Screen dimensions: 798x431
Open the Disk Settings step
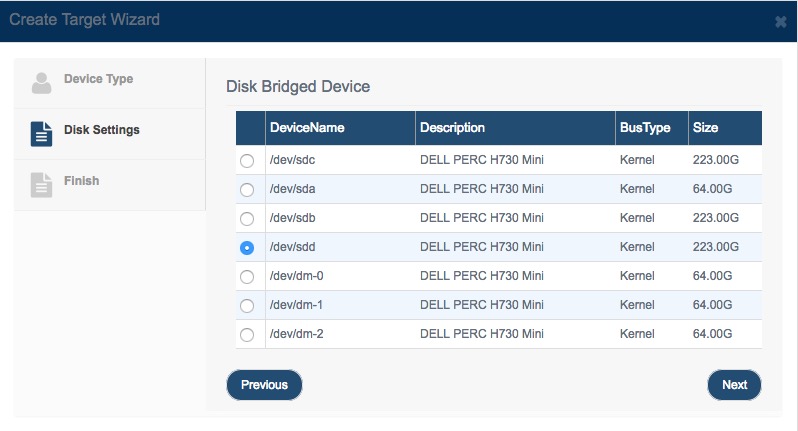[x=109, y=134]
